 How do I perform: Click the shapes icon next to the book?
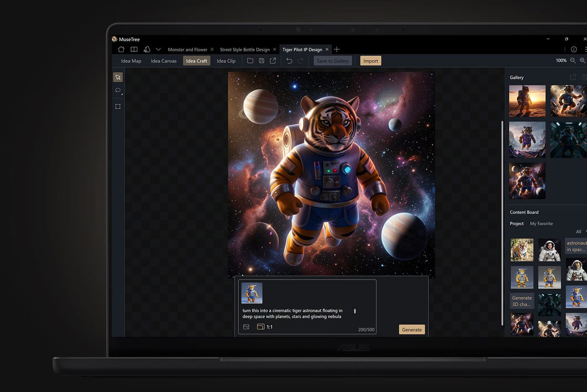pyautogui.click(x=147, y=49)
